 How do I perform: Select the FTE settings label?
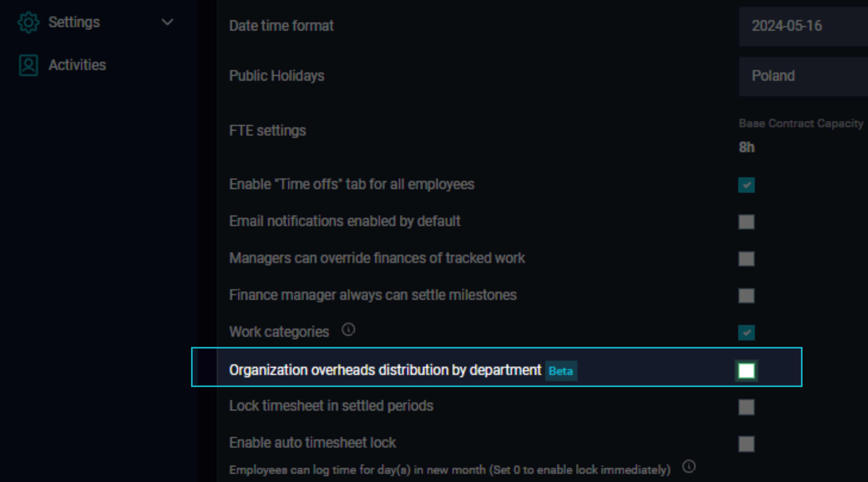[x=268, y=131]
